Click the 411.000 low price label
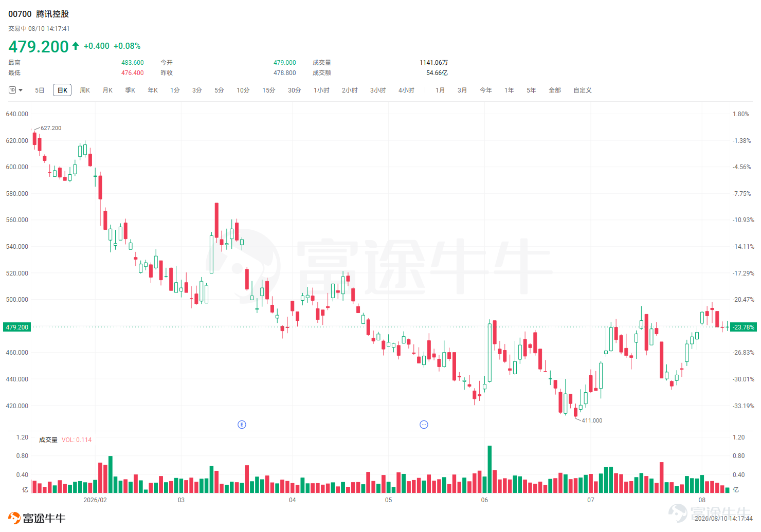Screen dimensions: 761x532 point(592,420)
